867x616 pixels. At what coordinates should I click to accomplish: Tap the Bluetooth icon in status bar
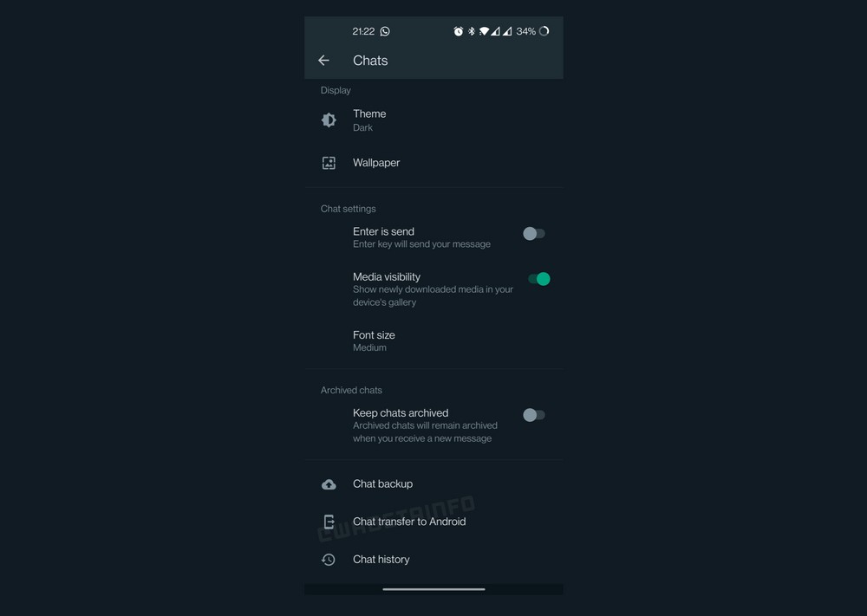pos(472,31)
